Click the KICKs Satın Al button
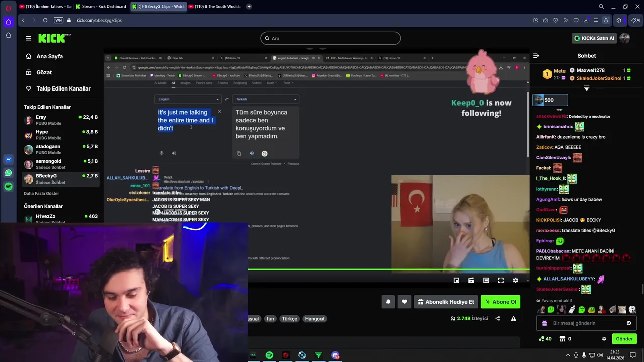This screenshot has width=644, height=362. tap(594, 38)
